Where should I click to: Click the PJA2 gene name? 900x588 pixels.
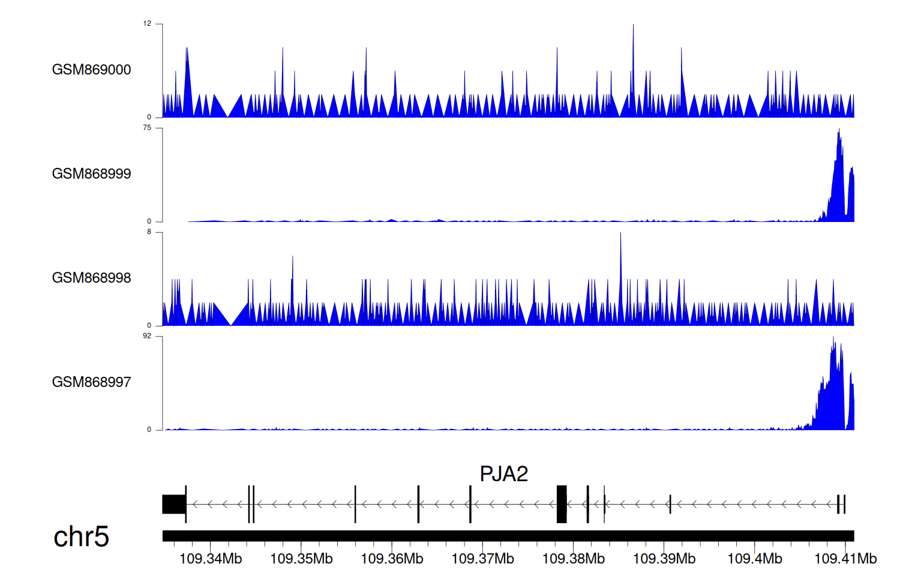[x=503, y=474]
